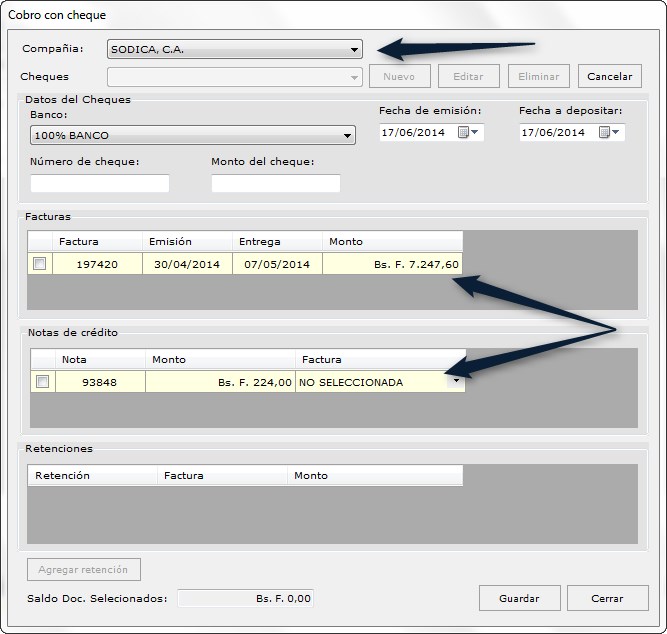The width and height of the screenshot is (667, 634).
Task: Open the Banco dropdown showing 100% BANCO
Action: [193, 135]
